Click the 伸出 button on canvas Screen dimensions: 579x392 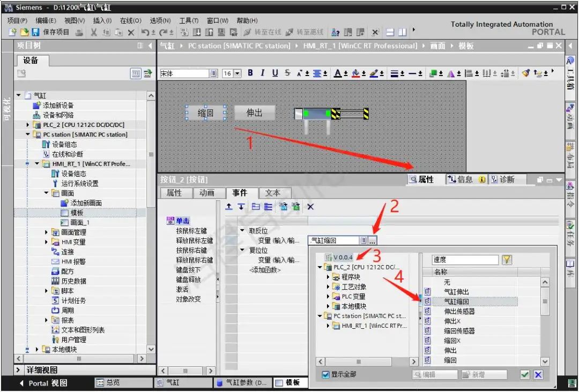pos(255,113)
